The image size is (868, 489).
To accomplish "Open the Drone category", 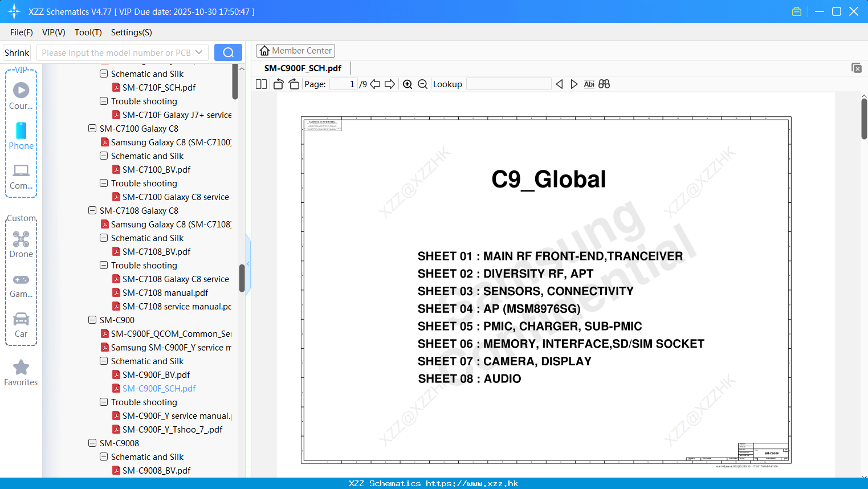I will pos(21,244).
